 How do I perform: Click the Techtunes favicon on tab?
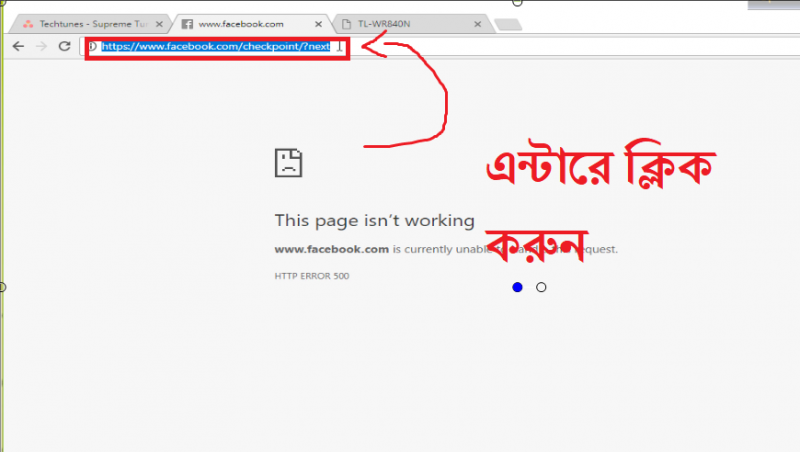coord(28,24)
